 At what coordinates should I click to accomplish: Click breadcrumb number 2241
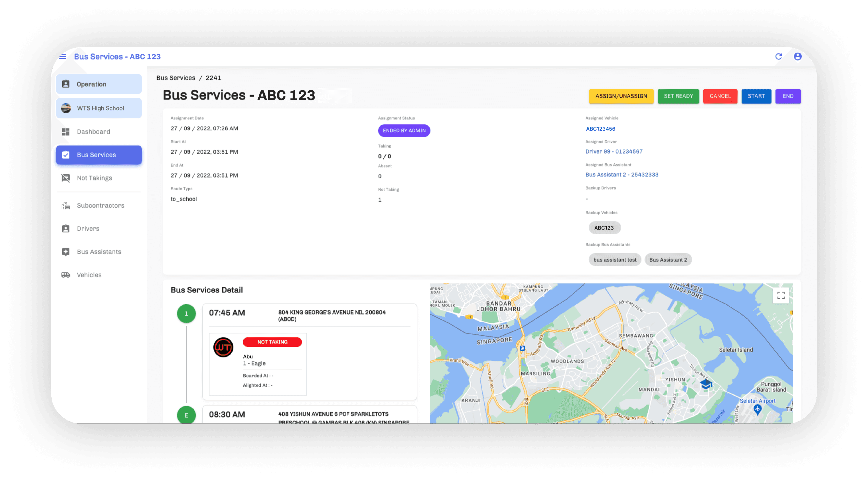point(214,78)
